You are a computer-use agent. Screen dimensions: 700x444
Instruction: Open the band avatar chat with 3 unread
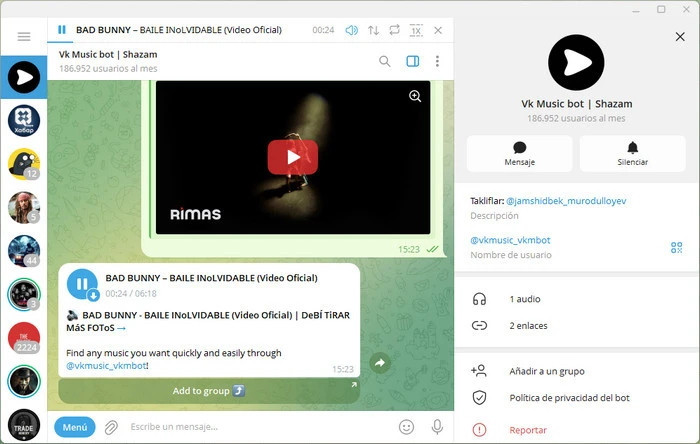(24, 295)
